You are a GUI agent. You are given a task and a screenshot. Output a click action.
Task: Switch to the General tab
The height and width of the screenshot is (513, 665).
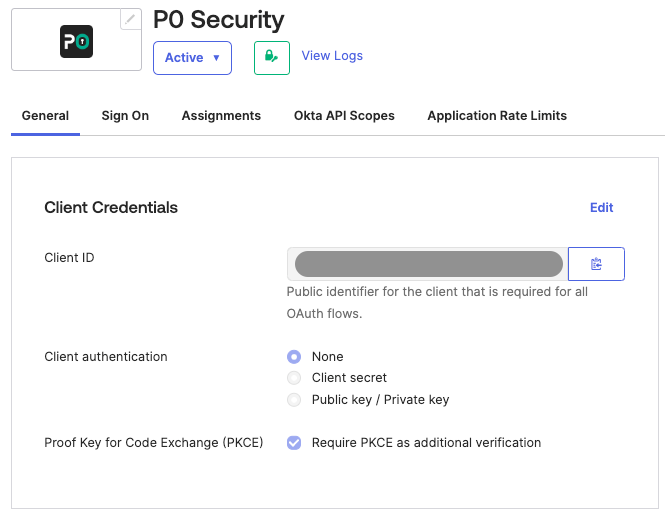click(x=45, y=116)
